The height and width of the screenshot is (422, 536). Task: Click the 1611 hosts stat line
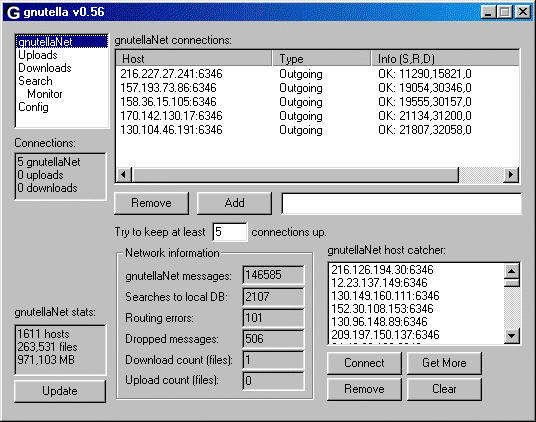(x=43, y=334)
